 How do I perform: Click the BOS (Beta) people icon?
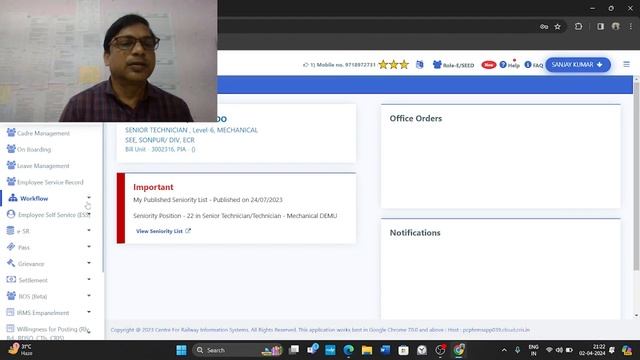tap(11, 296)
